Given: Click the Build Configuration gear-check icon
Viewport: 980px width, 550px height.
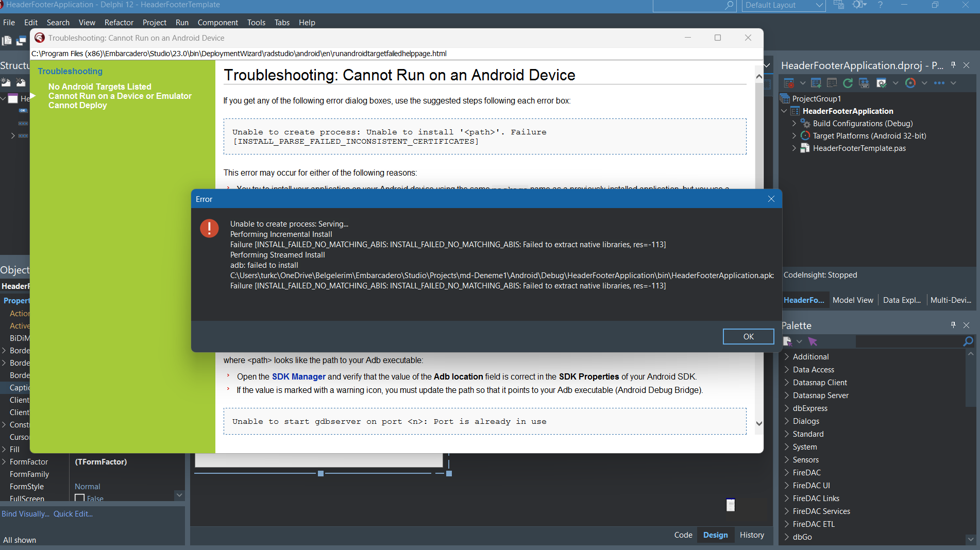Looking at the screenshot, I should (x=882, y=83).
